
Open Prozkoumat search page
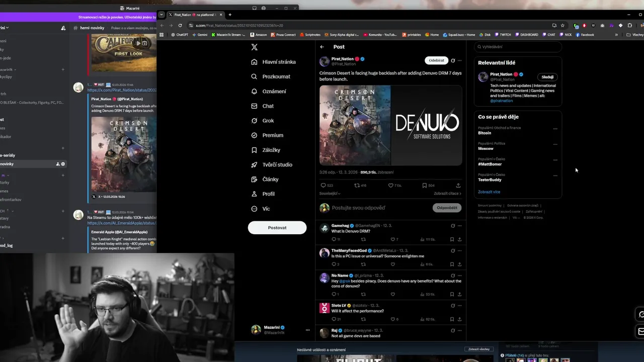pyautogui.click(x=271, y=76)
